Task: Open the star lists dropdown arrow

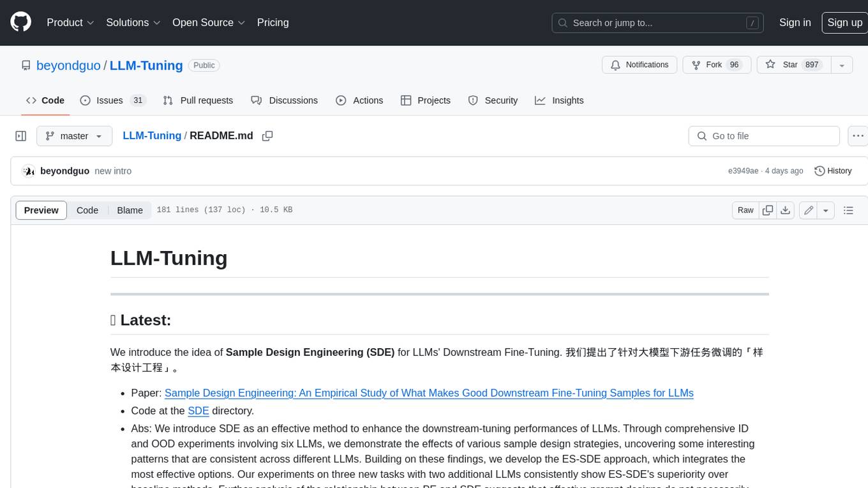Action: (842, 65)
